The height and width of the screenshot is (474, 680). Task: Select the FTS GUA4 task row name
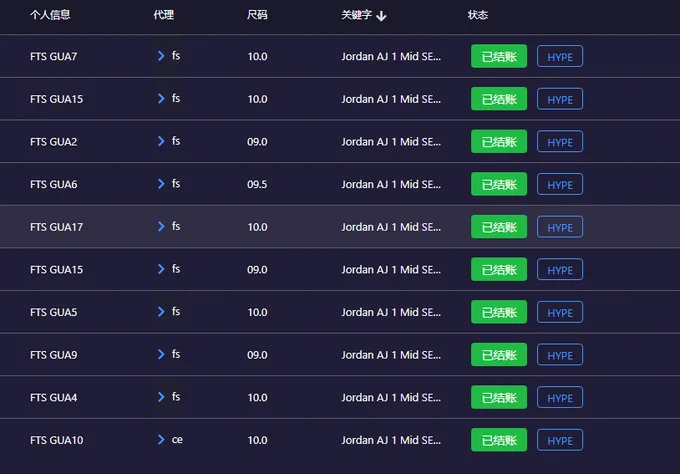(54, 398)
